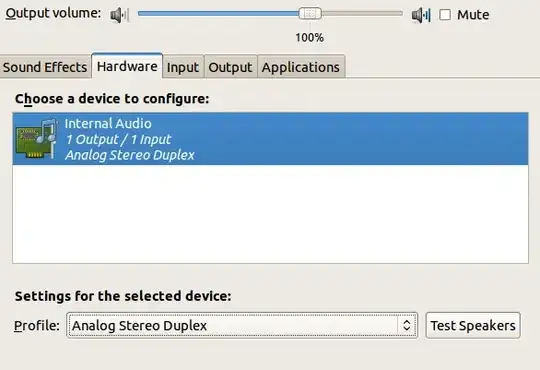540x370 pixels.
Task: Click the 100% volume marker label
Action: coord(310,38)
